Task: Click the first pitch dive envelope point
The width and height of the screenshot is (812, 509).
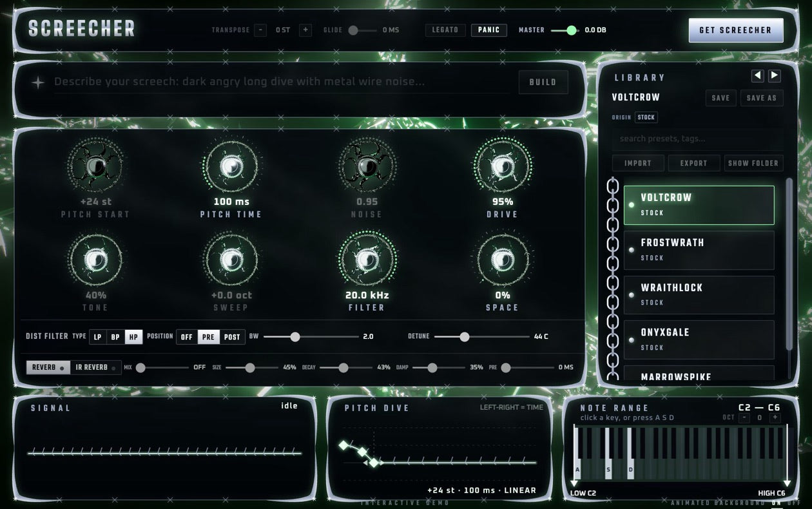Action: click(343, 445)
